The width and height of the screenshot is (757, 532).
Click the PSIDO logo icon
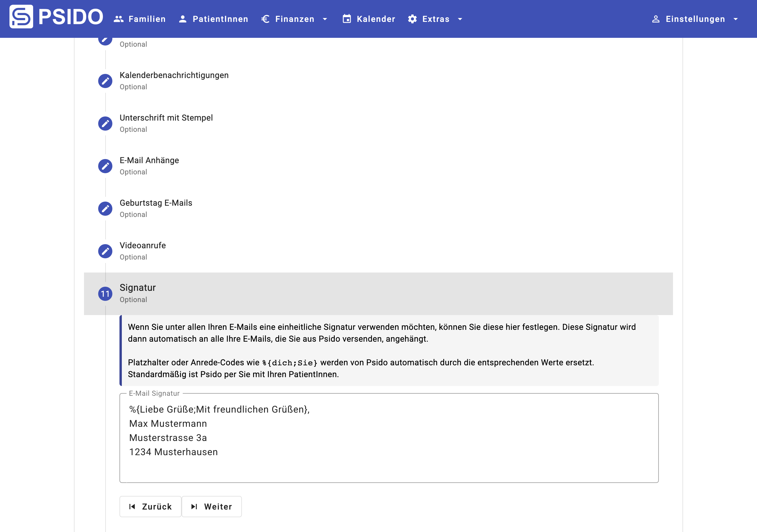point(21,17)
